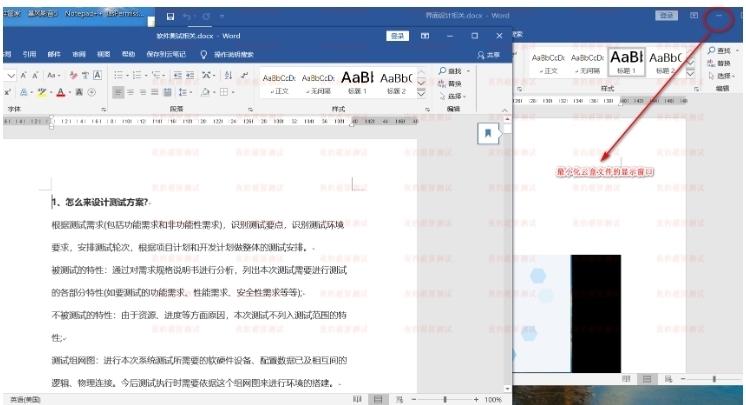Click the sort A-Z icon
The width and height of the screenshot is (746, 405).
(x=228, y=75)
